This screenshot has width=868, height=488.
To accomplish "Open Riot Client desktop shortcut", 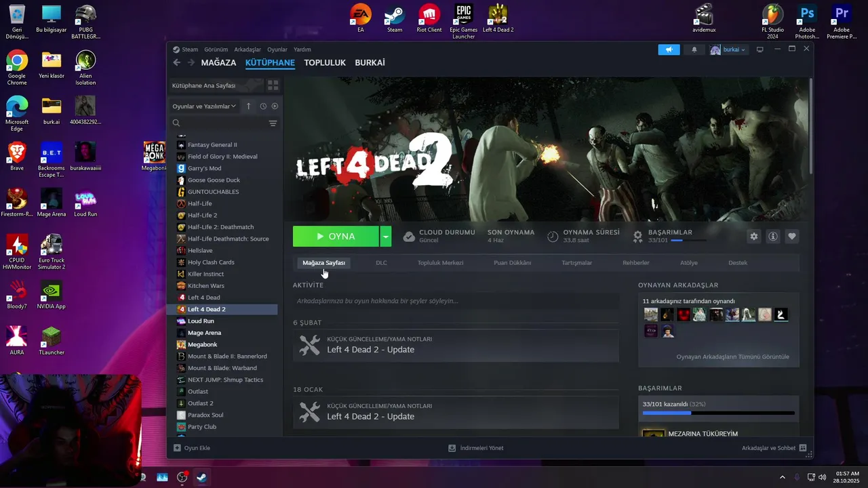I will 429,18.
